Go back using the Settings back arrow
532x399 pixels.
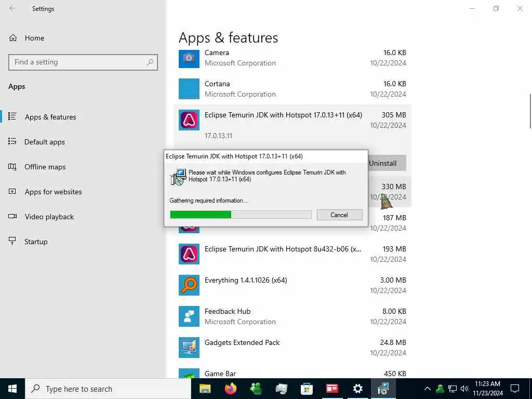(x=12, y=8)
